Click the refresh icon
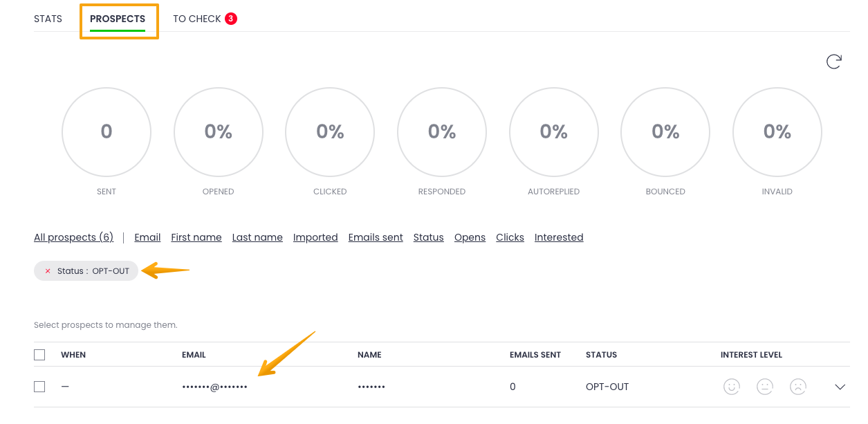The height and width of the screenshot is (424, 868). click(834, 62)
